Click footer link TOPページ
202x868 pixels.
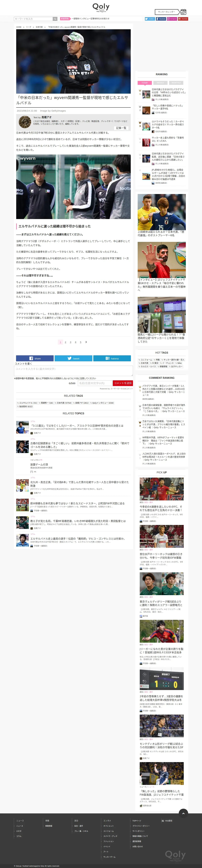tap(137, 820)
